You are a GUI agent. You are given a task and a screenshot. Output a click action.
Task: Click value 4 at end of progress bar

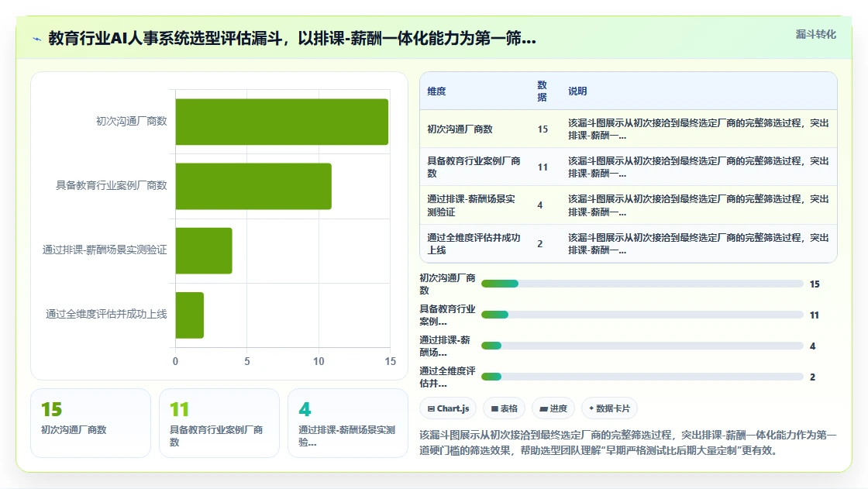click(x=812, y=346)
